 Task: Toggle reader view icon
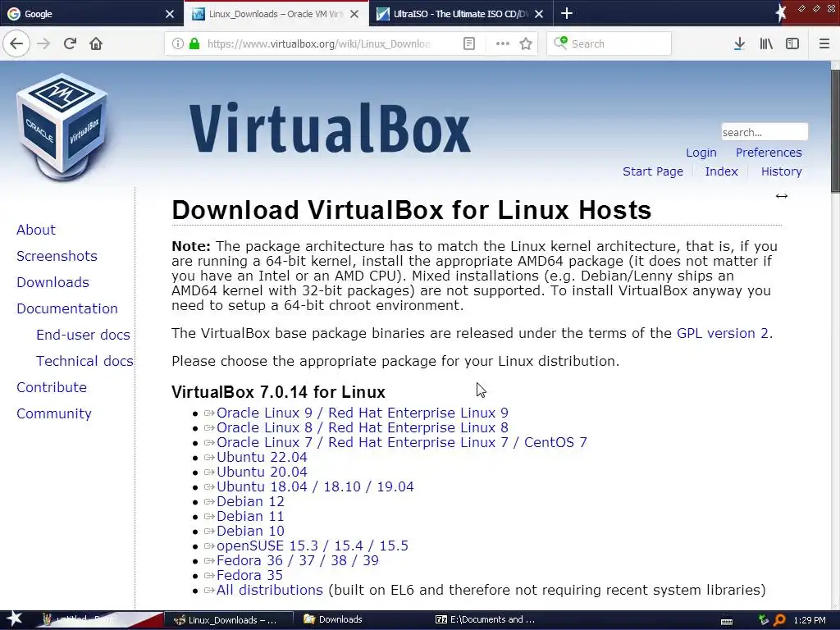(x=468, y=43)
